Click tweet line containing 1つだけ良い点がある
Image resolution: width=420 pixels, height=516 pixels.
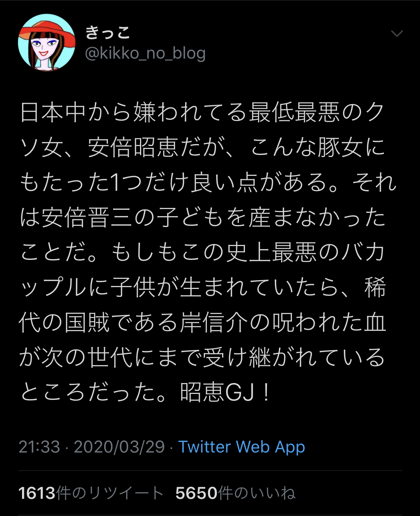[208, 182]
